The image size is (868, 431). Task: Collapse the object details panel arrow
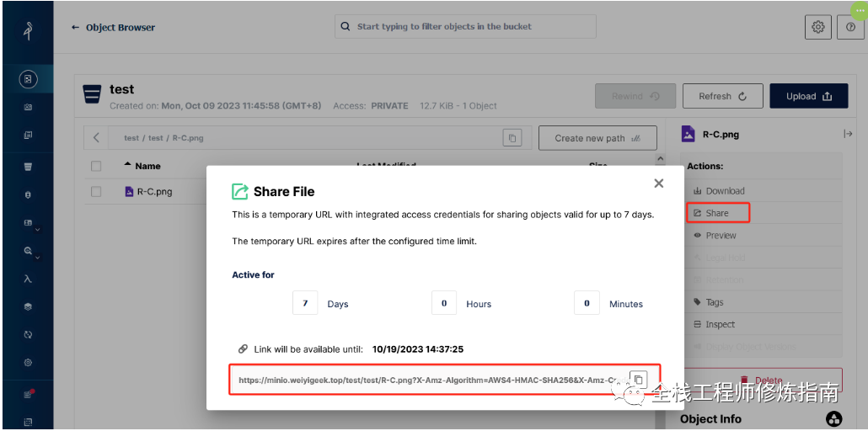tap(848, 133)
